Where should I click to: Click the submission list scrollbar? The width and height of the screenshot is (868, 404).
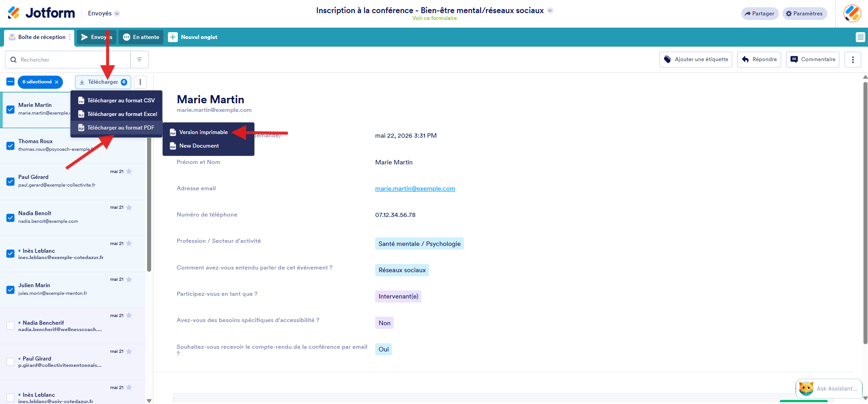(149, 204)
